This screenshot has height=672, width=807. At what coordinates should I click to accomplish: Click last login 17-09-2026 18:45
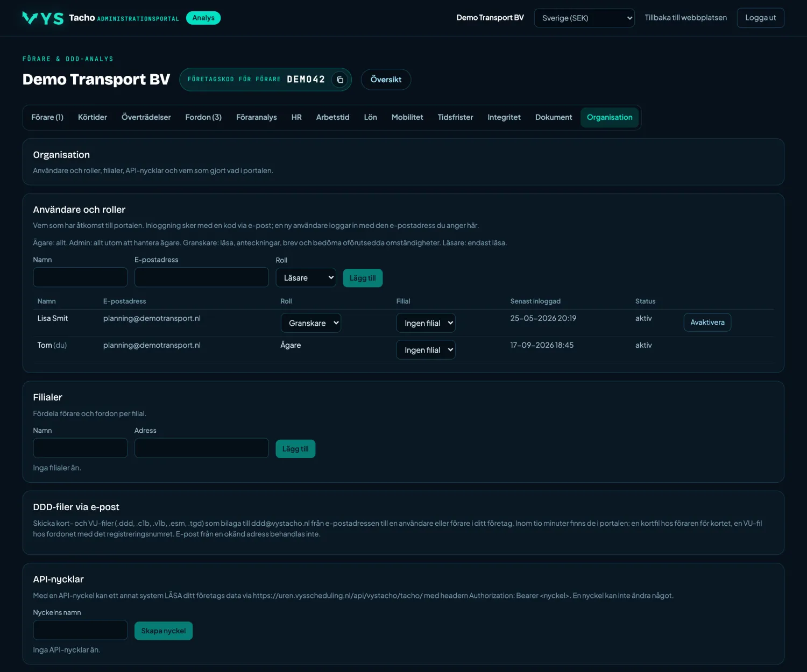542,345
